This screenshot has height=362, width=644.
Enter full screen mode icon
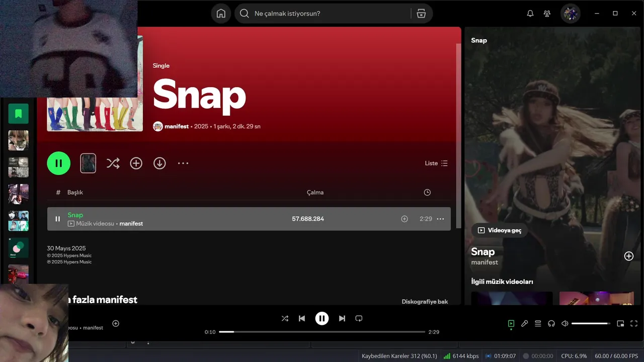click(x=634, y=324)
